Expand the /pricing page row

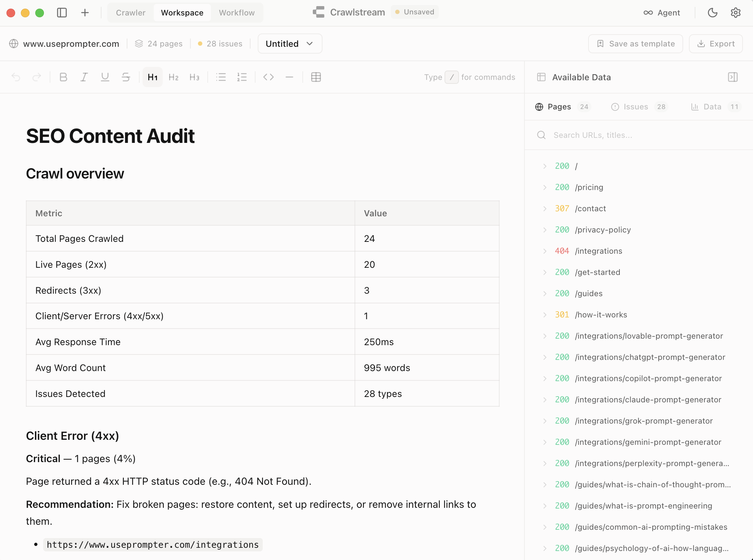pos(545,187)
